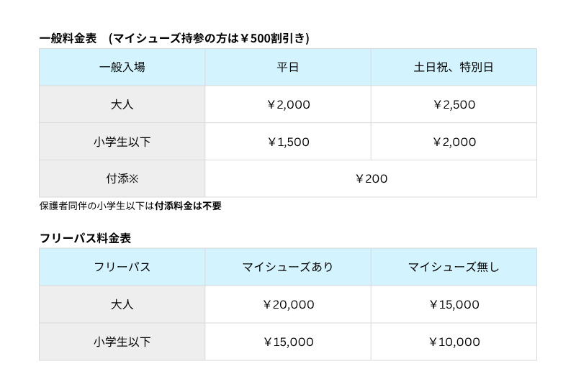Click 大人 row in free pass table

click(122, 304)
